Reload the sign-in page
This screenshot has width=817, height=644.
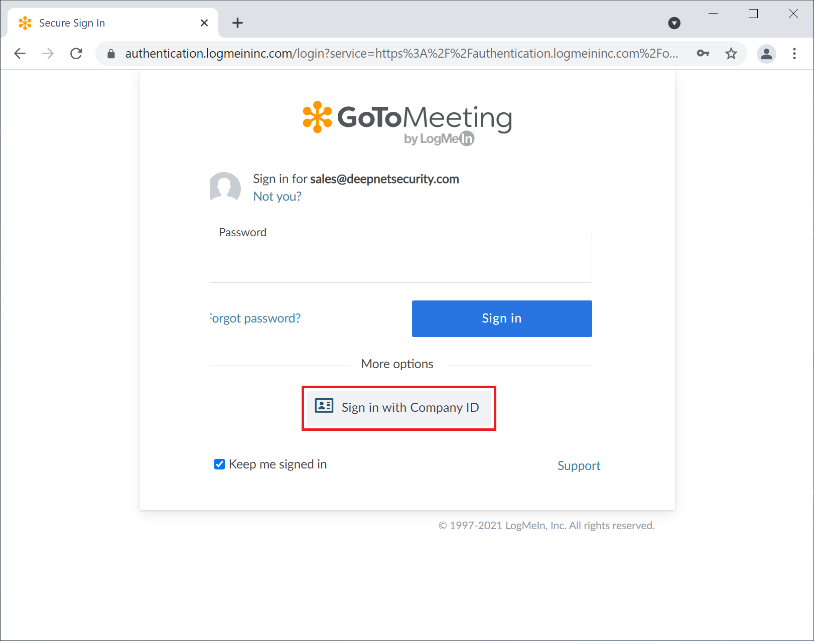pyautogui.click(x=76, y=54)
